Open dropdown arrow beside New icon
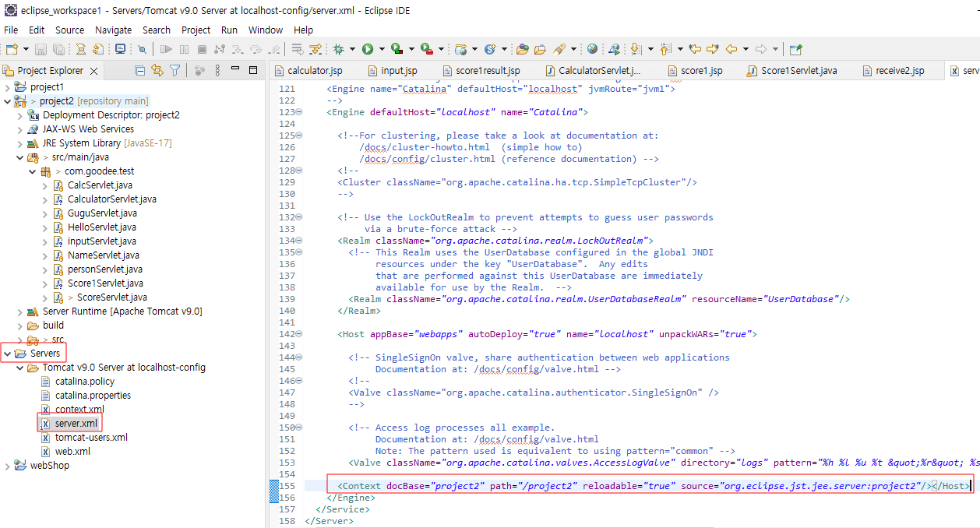 tap(26, 49)
